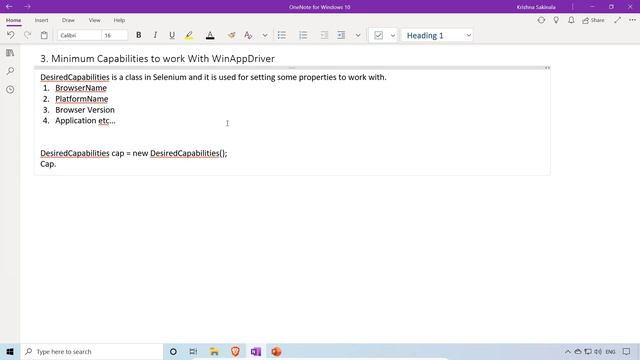Click the page title Minimum Capabilities
Screen dimensions: 640x360
point(157,59)
